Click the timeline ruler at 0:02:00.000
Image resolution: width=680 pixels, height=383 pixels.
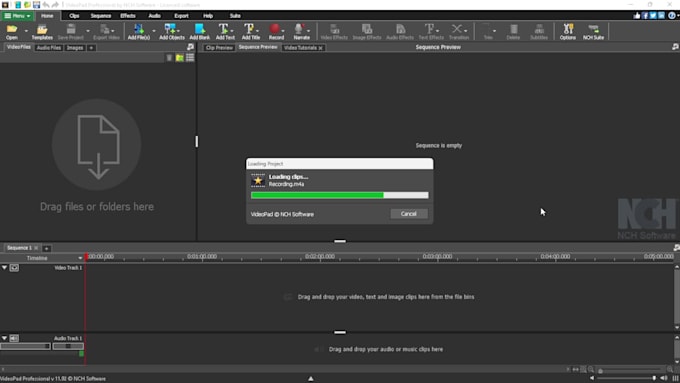pyautogui.click(x=320, y=257)
